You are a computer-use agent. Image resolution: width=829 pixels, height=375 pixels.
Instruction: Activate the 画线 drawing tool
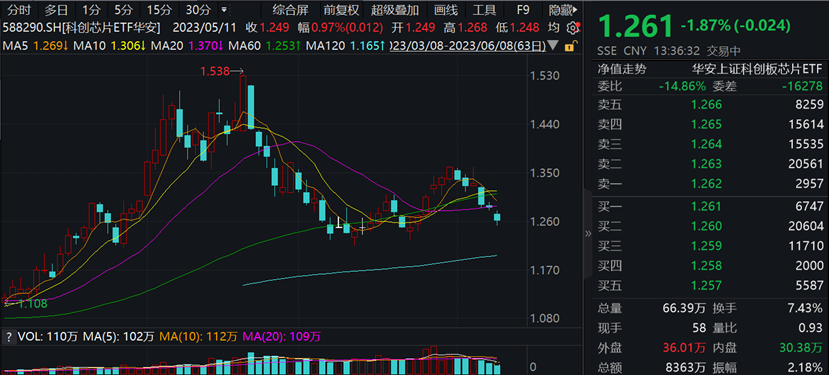[445, 10]
